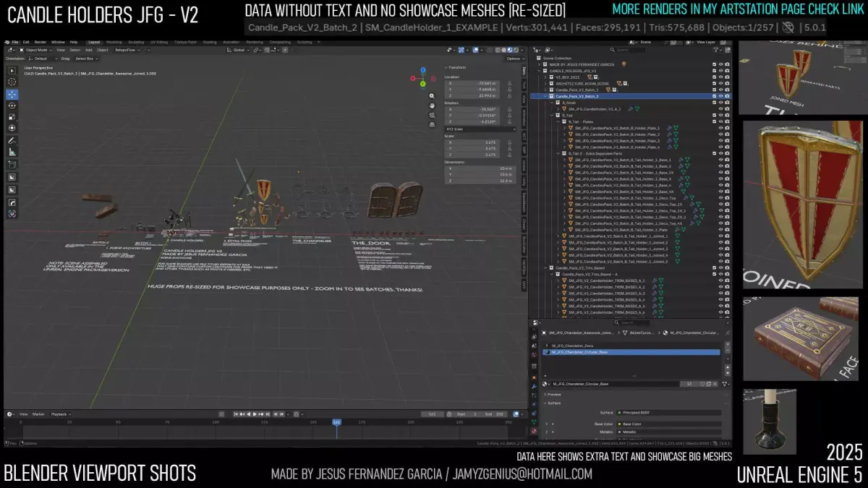This screenshot has width=868, height=488.
Task: Click the navigation axis gizmo Z ball
Action: click(423, 70)
